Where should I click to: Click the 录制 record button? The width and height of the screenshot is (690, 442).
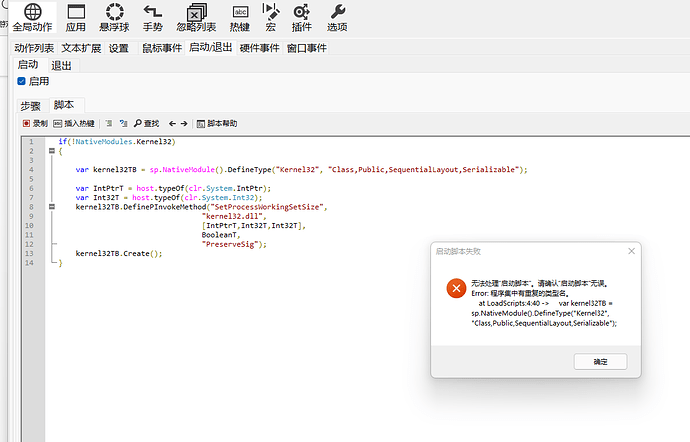[x=35, y=123]
